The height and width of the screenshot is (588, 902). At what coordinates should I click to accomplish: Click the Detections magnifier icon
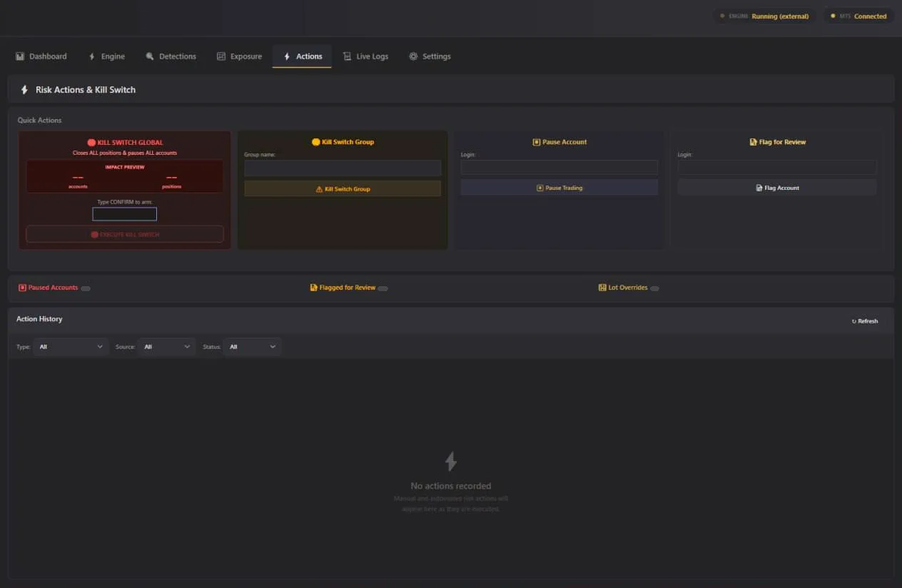click(x=150, y=56)
